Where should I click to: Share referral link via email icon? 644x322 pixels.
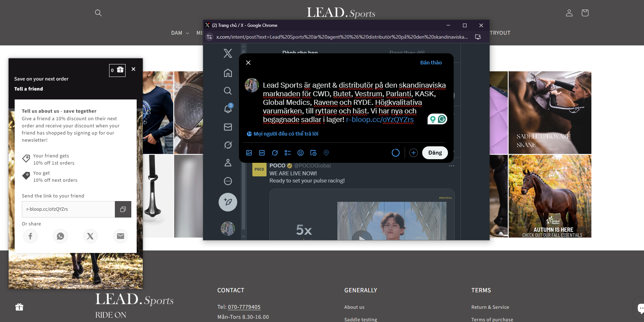[x=121, y=236]
